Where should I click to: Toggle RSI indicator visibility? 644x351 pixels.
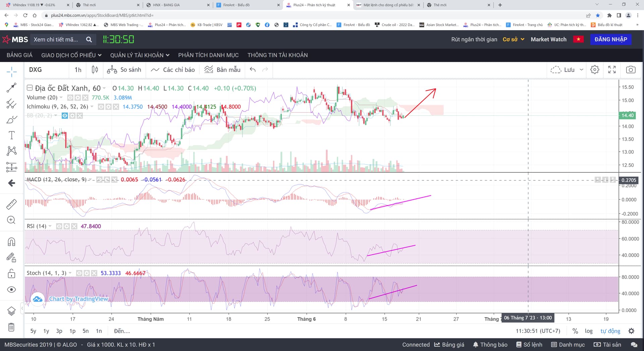[59, 226]
